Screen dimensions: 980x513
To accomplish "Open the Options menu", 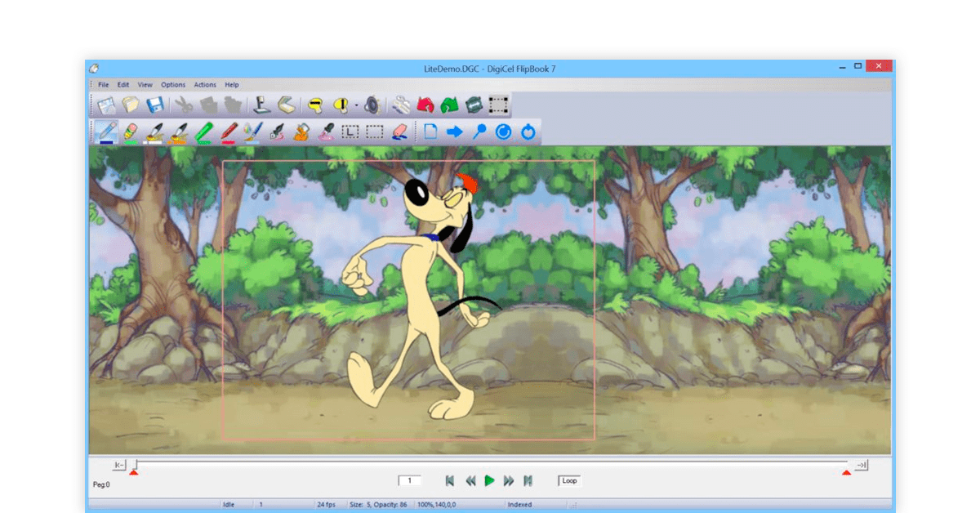I will [x=173, y=84].
